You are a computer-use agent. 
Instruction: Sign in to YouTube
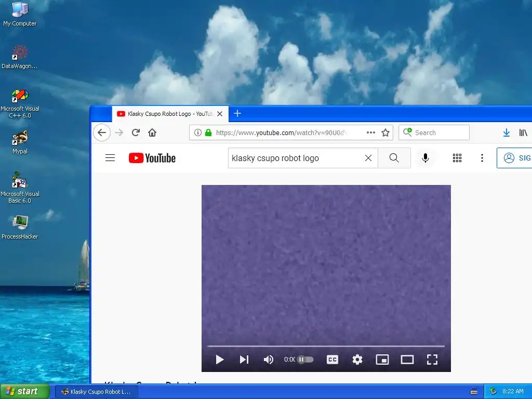click(x=514, y=158)
